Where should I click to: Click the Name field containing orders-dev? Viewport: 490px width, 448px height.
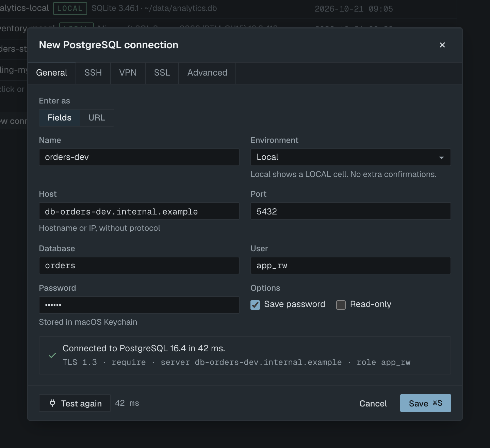(139, 157)
